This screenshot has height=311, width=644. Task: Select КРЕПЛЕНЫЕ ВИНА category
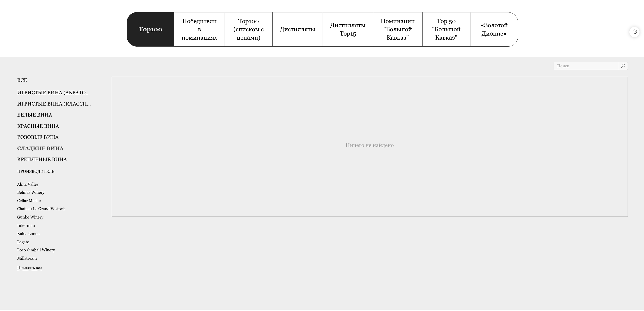42,159
